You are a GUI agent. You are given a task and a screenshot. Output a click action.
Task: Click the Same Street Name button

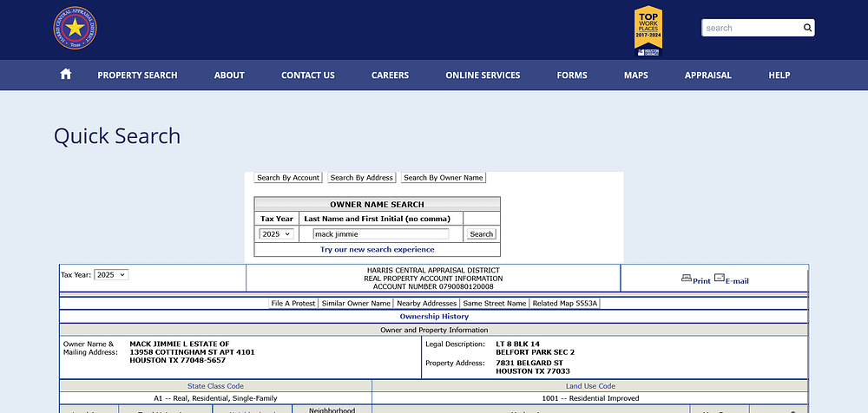coord(495,304)
